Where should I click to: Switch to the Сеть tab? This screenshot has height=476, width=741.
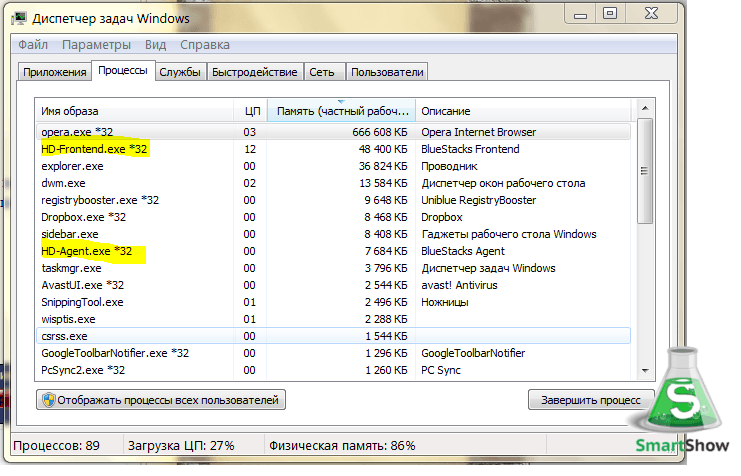(323, 72)
